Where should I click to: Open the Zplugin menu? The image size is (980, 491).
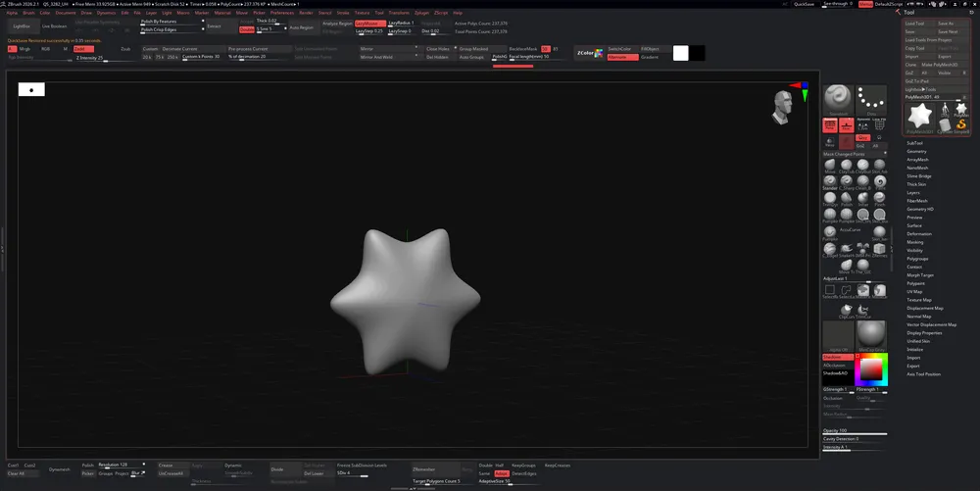421,13
